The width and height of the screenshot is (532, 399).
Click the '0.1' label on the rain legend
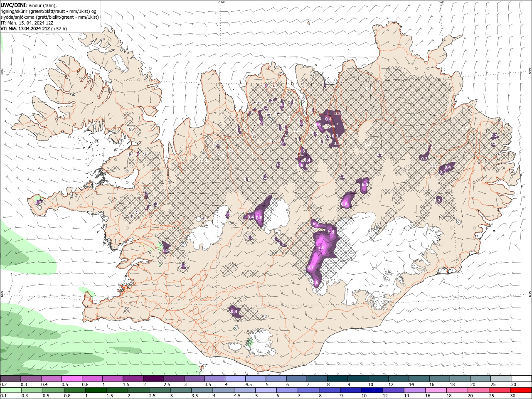[3, 396]
